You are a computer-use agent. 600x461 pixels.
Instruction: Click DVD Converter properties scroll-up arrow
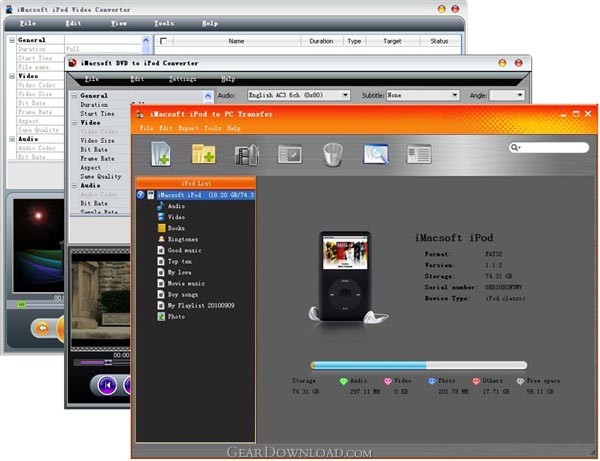coord(208,96)
